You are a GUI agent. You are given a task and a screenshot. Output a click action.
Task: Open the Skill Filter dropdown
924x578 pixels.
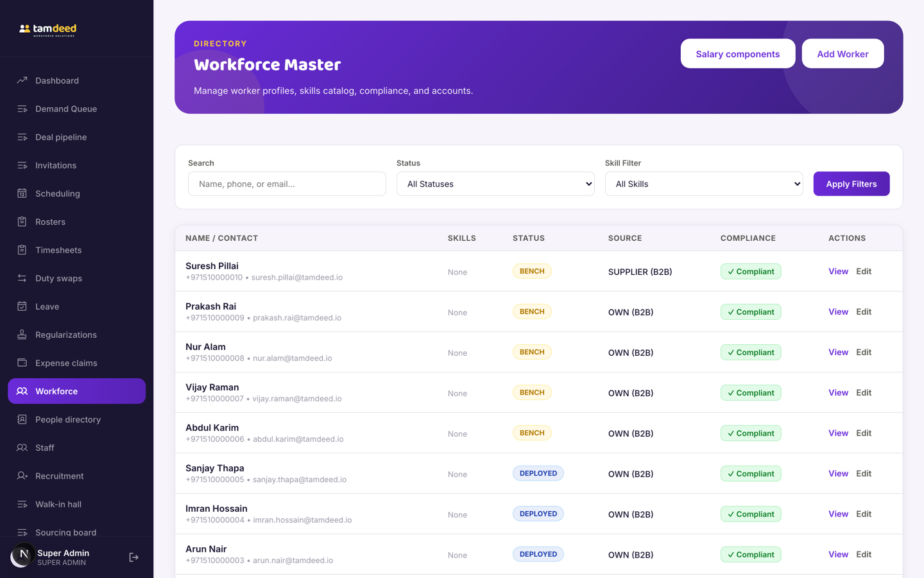(704, 184)
